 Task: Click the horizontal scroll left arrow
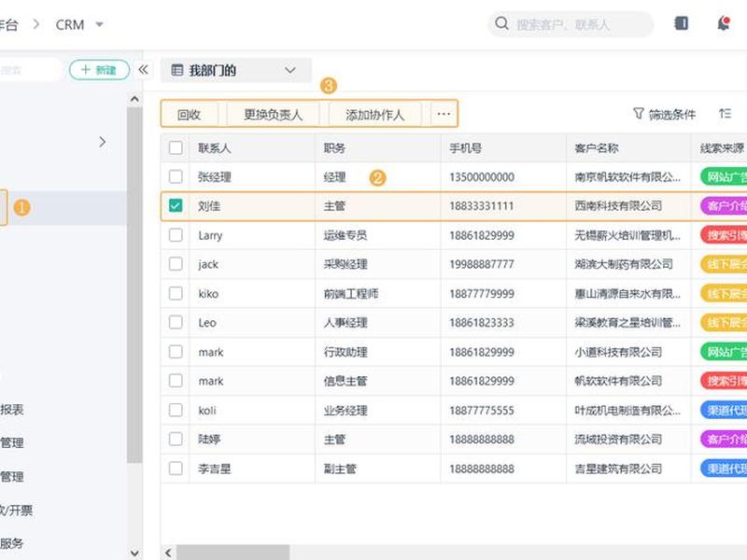168,553
